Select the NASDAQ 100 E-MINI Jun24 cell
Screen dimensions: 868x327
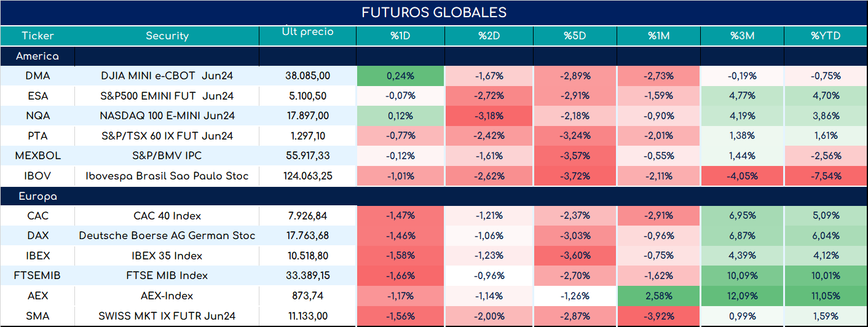click(x=167, y=116)
